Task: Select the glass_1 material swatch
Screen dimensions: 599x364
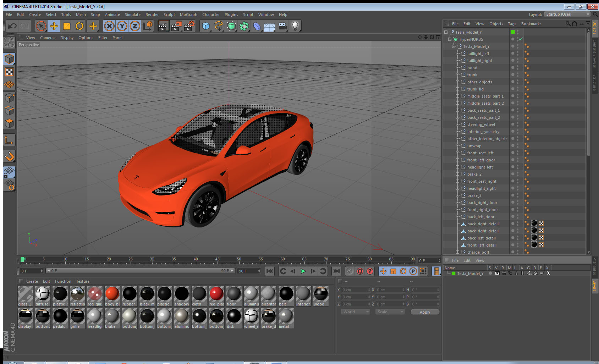Action: pyautogui.click(x=25, y=296)
